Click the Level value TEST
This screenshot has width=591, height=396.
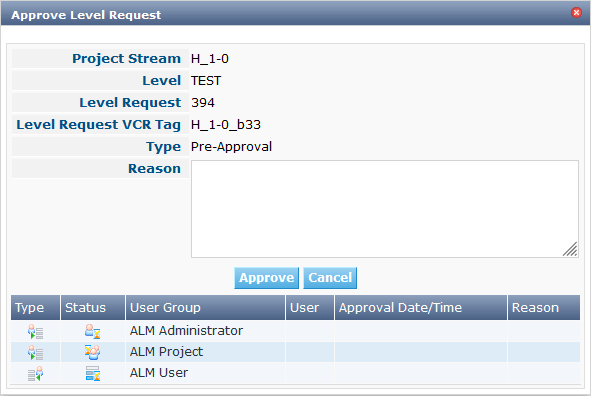click(x=206, y=81)
